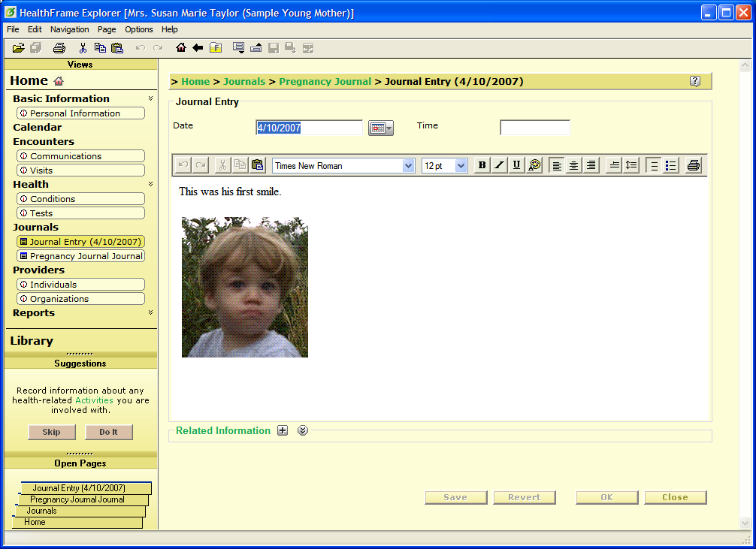Viewport: 756px width, 549px height.
Task: Open the File menu
Action: pos(13,29)
